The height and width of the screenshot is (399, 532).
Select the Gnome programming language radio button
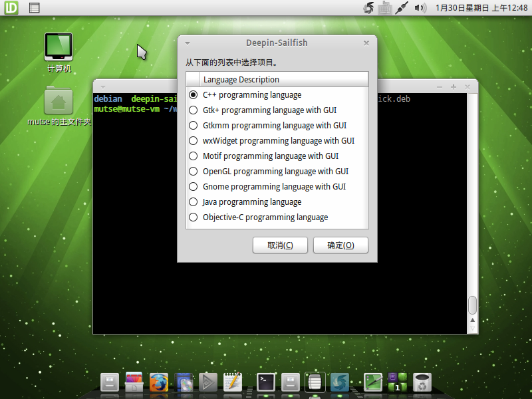point(193,186)
